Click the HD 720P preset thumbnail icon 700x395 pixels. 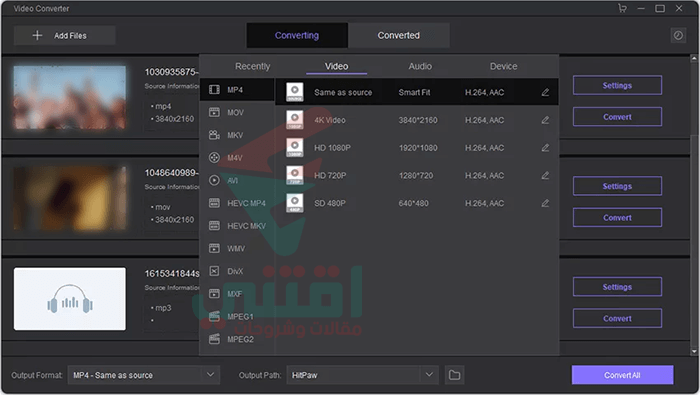295,175
